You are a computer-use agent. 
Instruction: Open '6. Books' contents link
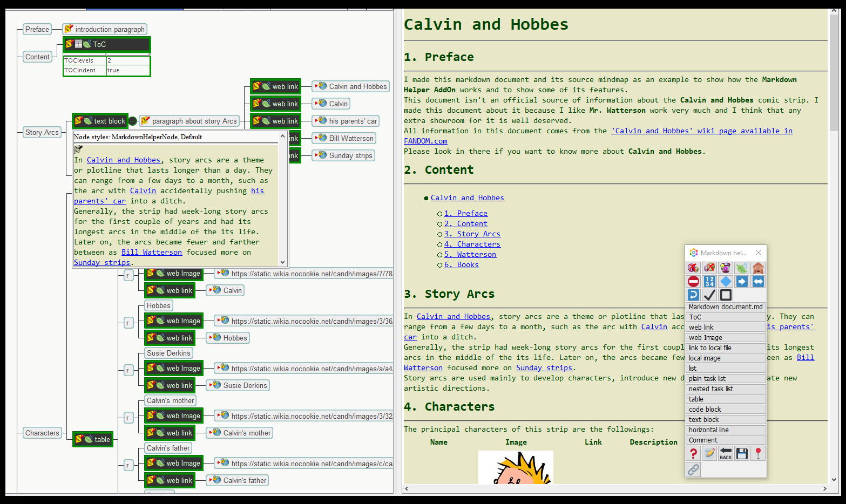461,265
